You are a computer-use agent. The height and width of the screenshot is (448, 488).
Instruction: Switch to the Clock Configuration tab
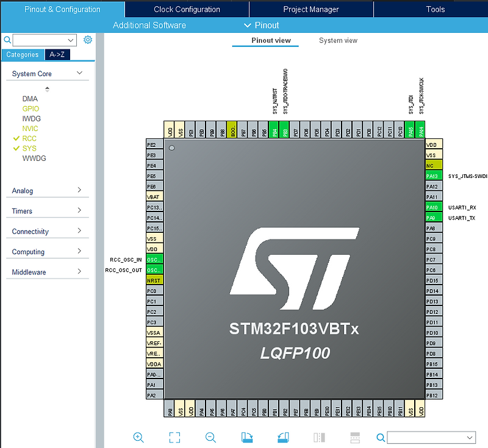point(186,9)
